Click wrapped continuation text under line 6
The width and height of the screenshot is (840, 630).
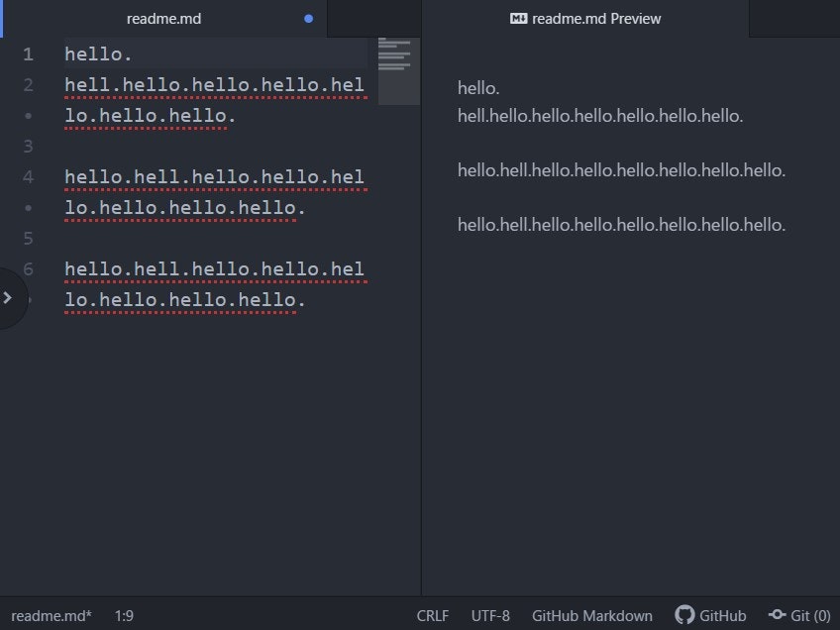tap(185, 300)
